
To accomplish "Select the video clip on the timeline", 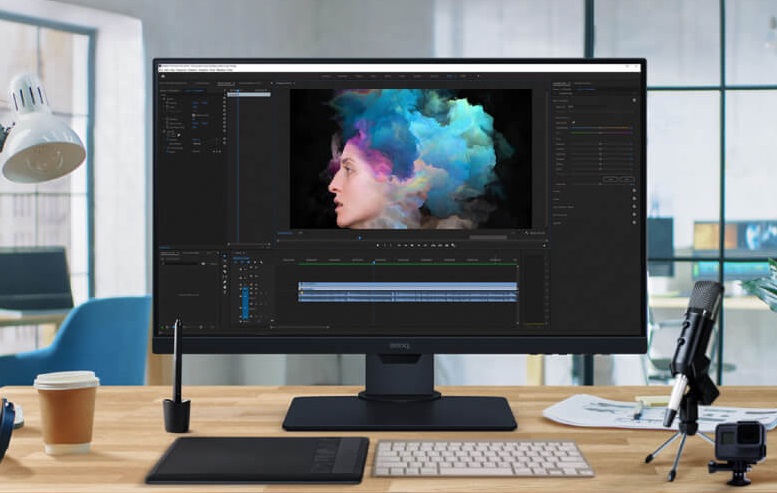I will click(408, 286).
